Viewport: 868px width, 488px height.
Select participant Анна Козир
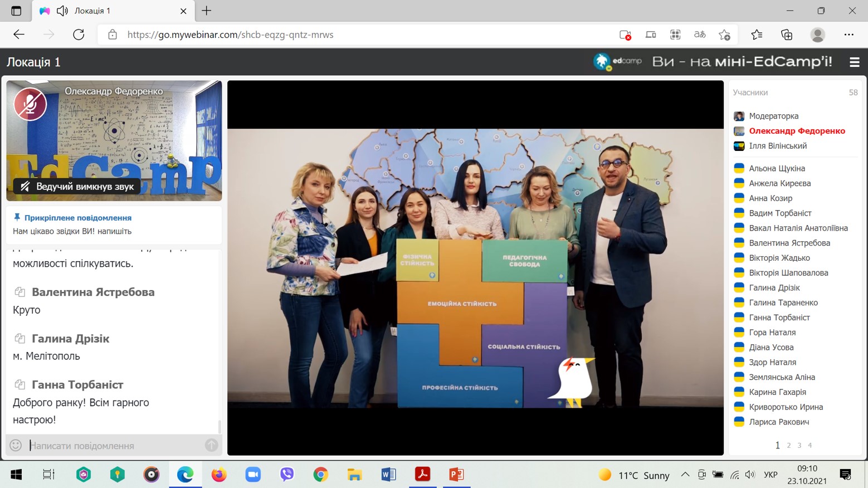coord(771,198)
